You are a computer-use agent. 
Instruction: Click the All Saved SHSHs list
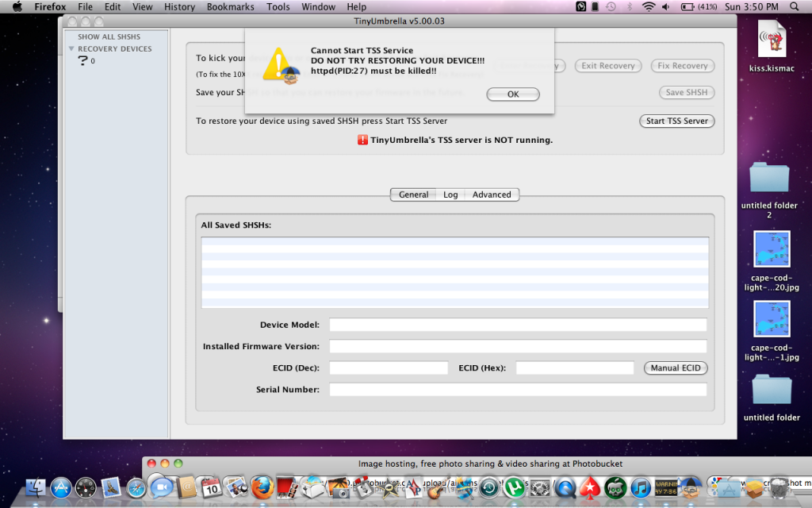pyautogui.click(x=454, y=273)
